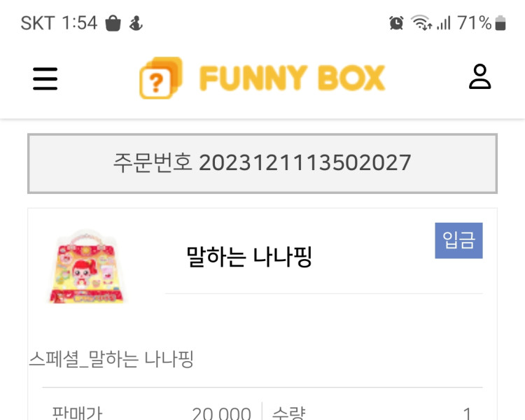This screenshot has width=525, height=420.
Task: Tap the SKT 1:54 clock text
Action: (59, 23)
